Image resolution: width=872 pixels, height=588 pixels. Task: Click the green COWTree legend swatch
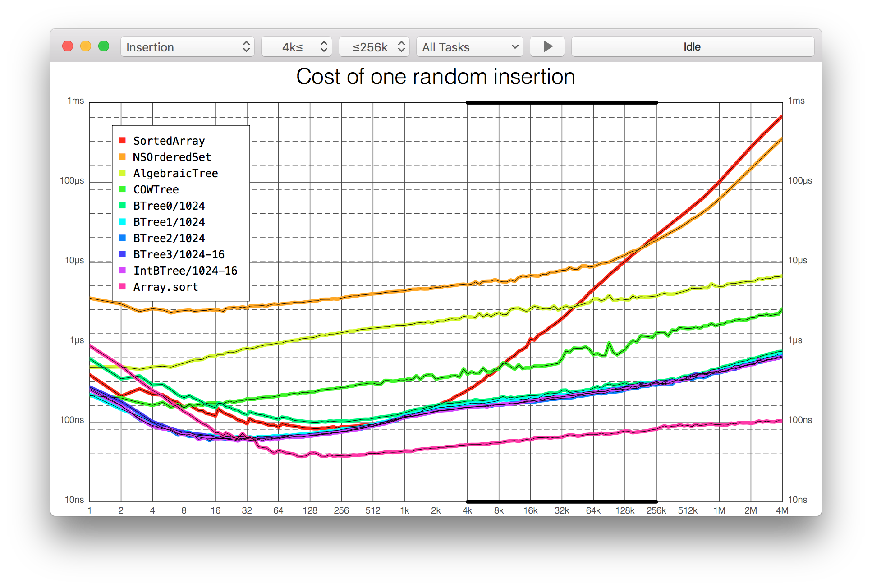click(123, 189)
